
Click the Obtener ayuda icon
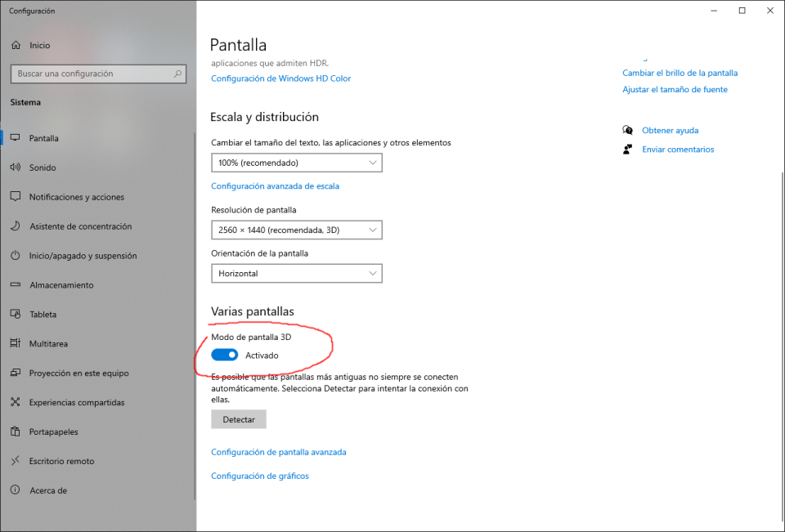click(x=628, y=130)
